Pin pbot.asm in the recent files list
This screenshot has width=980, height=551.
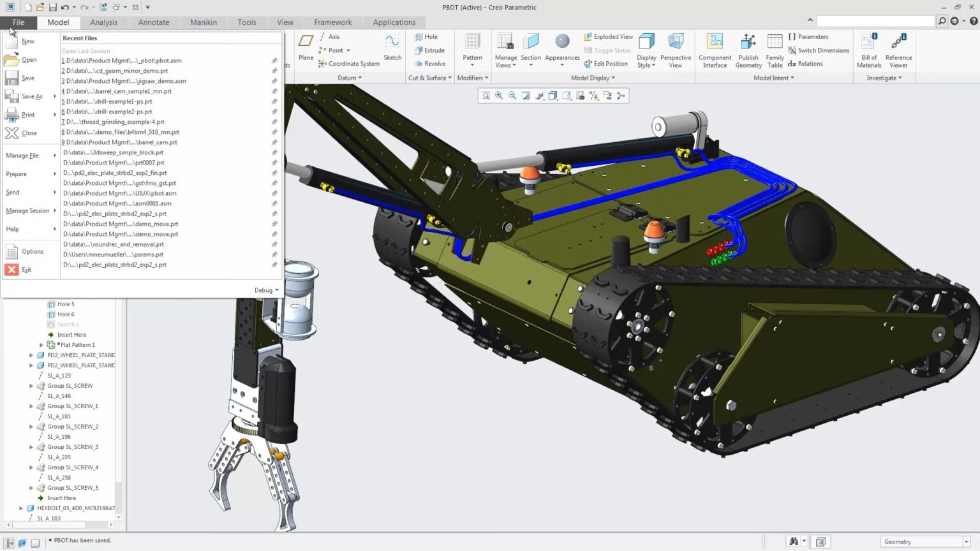[274, 61]
